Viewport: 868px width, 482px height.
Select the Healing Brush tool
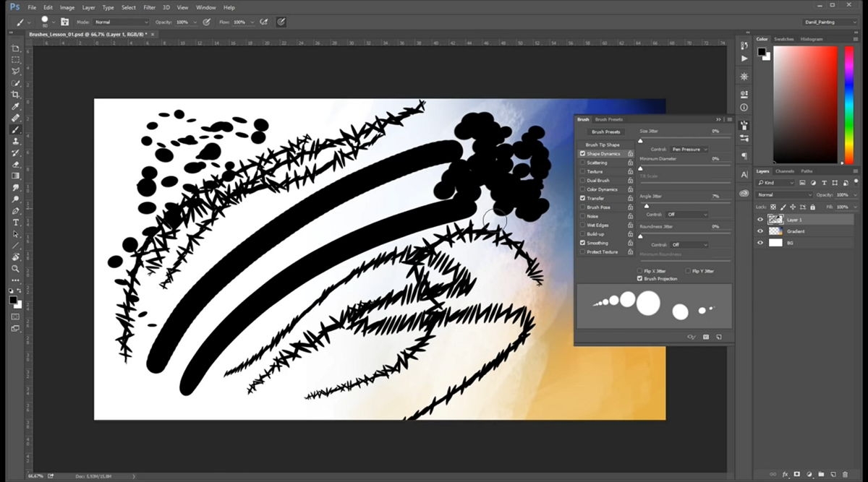click(15, 118)
